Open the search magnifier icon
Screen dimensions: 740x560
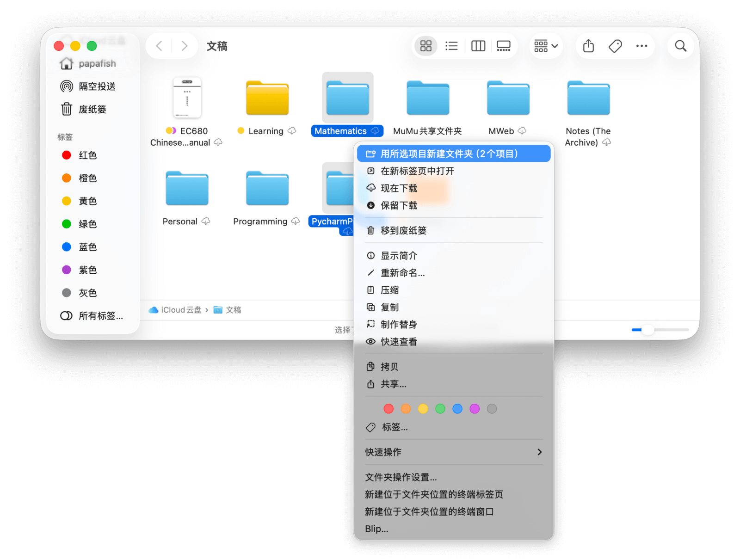coord(680,46)
